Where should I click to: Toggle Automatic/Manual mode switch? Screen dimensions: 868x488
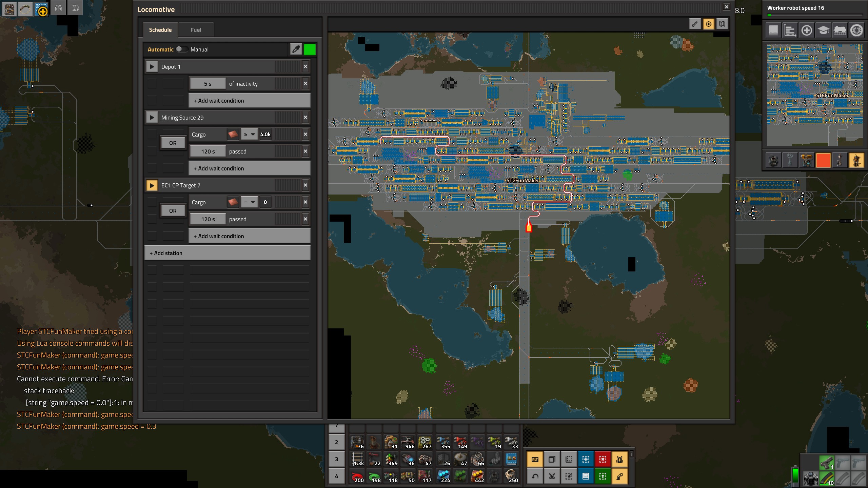[181, 49]
